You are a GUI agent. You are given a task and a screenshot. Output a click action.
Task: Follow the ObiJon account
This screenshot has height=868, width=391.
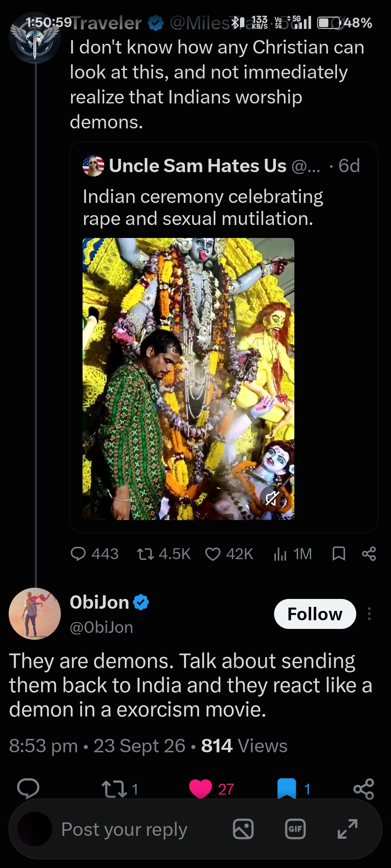coord(315,614)
